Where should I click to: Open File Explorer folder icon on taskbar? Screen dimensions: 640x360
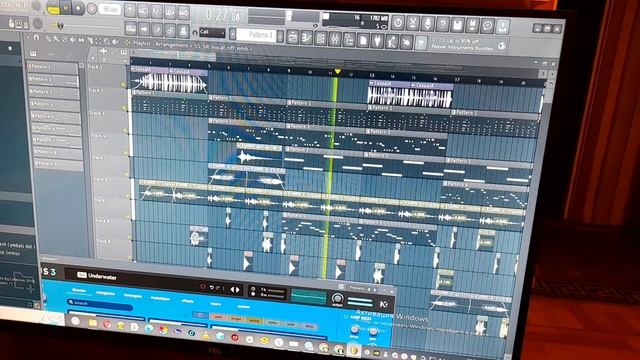pyautogui.click(x=93, y=323)
